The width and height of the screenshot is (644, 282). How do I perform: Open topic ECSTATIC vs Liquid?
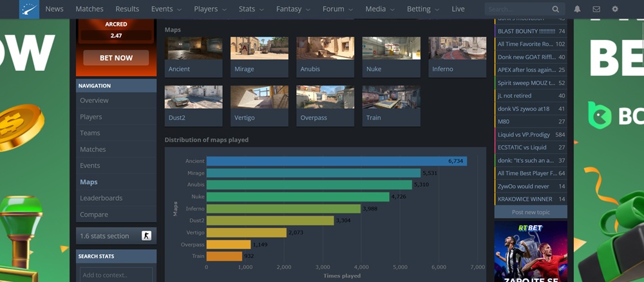531,147
